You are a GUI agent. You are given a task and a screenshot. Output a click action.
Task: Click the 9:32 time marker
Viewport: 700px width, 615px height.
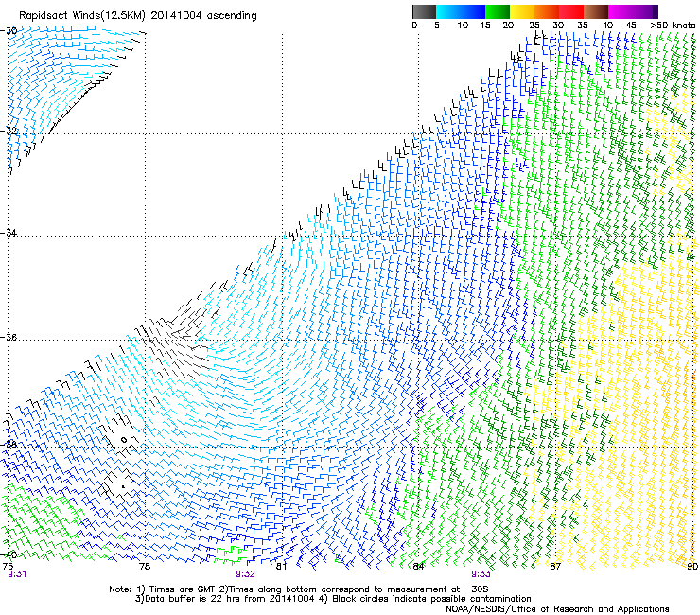coord(246,574)
